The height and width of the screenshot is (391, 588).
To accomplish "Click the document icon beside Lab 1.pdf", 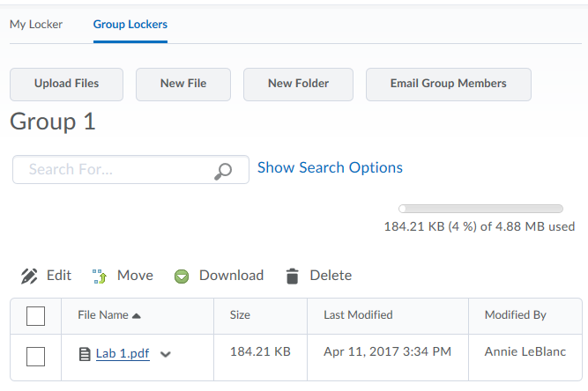I will point(85,354).
